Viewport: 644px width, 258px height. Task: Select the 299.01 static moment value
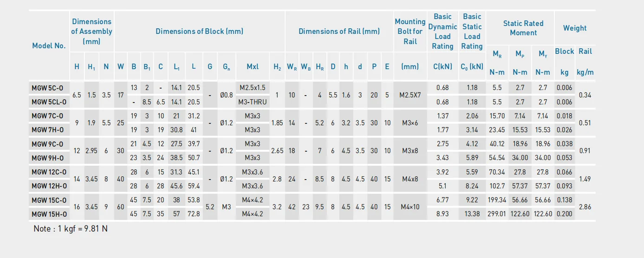497,214
